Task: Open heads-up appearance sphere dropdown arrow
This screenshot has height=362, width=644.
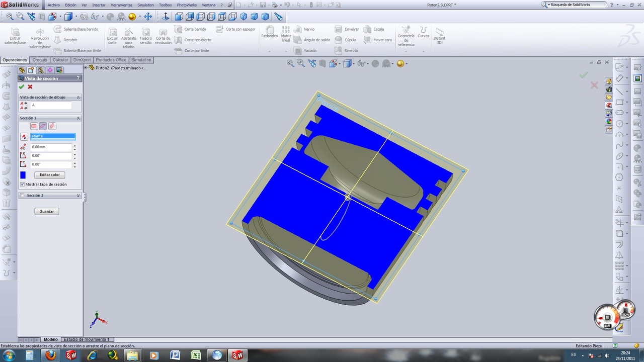Action: [406, 64]
